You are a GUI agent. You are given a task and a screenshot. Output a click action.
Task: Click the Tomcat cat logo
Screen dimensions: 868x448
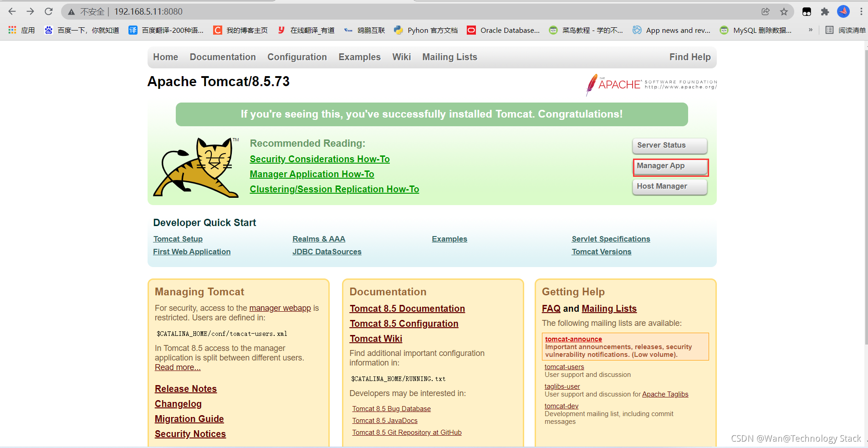tap(196, 167)
